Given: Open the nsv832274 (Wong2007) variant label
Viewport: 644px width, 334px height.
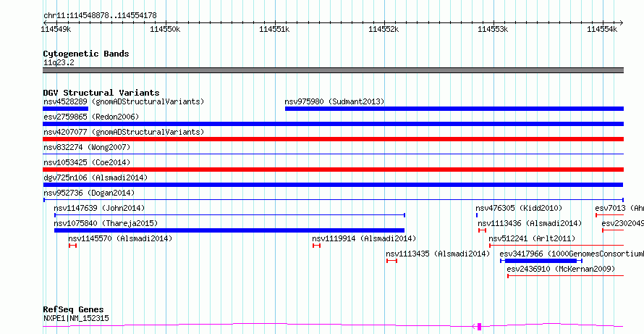Looking at the screenshot, I should point(87,147).
